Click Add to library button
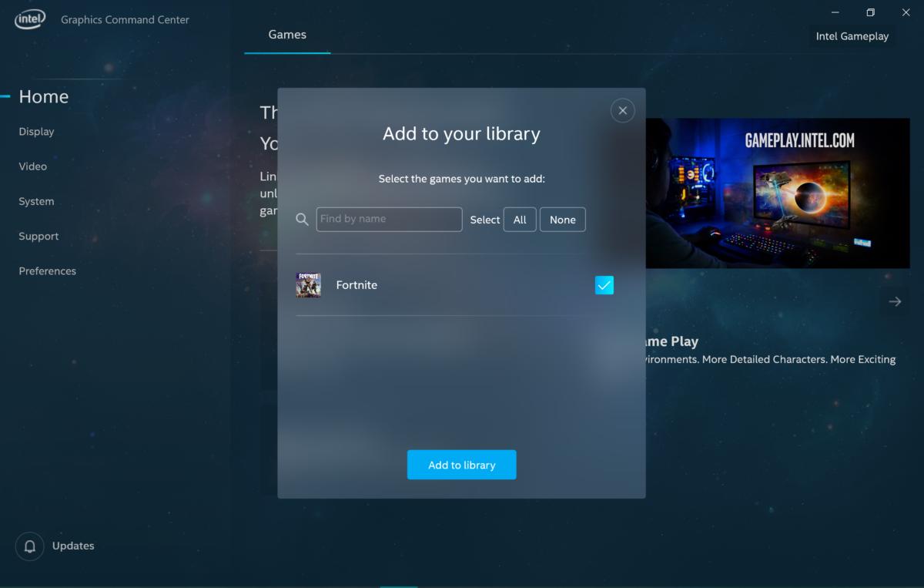The height and width of the screenshot is (588, 924). click(x=461, y=465)
